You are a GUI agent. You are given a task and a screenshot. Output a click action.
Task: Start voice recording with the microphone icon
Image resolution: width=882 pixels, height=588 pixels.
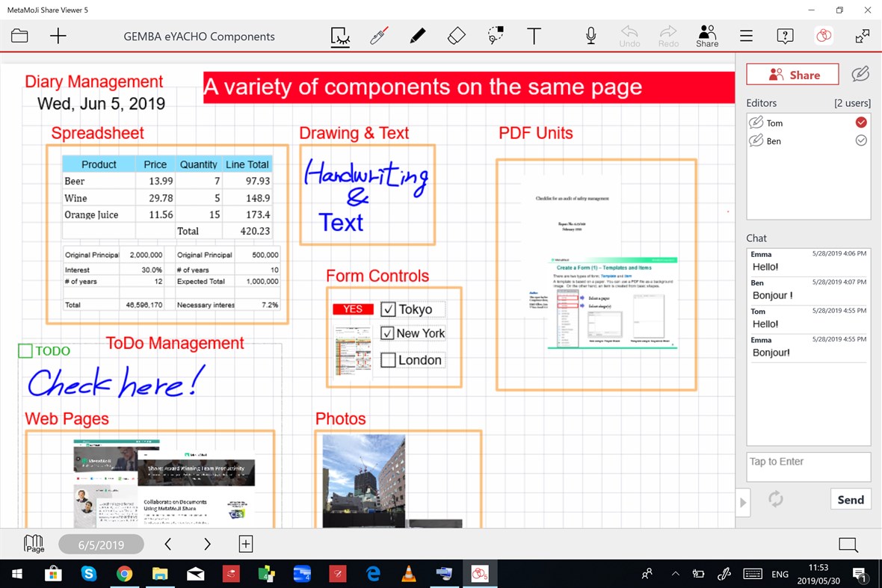click(590, 35)
